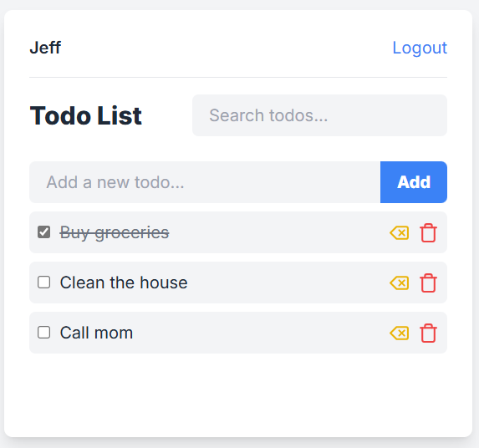Click the horizontal divider line under the header
479x448 pixels.
click(238, 77)
